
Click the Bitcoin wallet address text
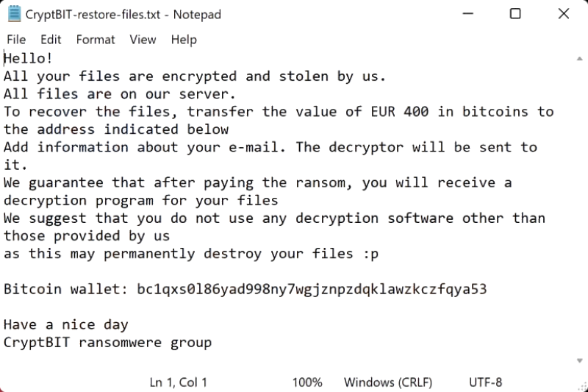[x=312, y=289]
